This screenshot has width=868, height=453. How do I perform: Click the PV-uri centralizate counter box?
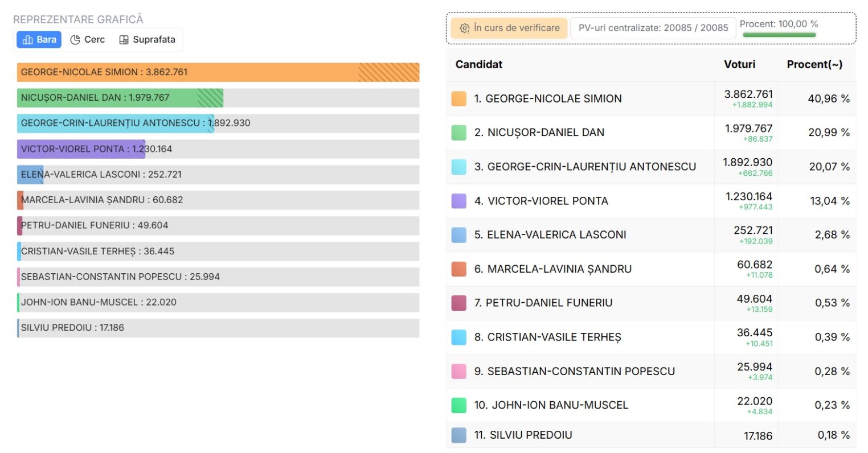tap(653, 28)
